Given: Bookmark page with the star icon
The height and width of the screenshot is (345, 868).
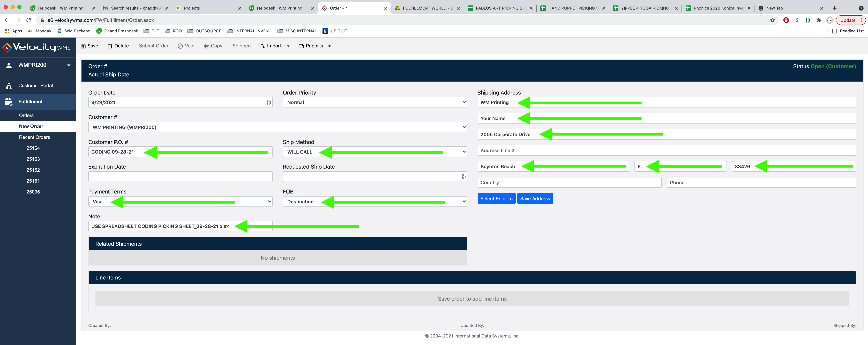Looking at the screenshot, I should coord(772,20).
